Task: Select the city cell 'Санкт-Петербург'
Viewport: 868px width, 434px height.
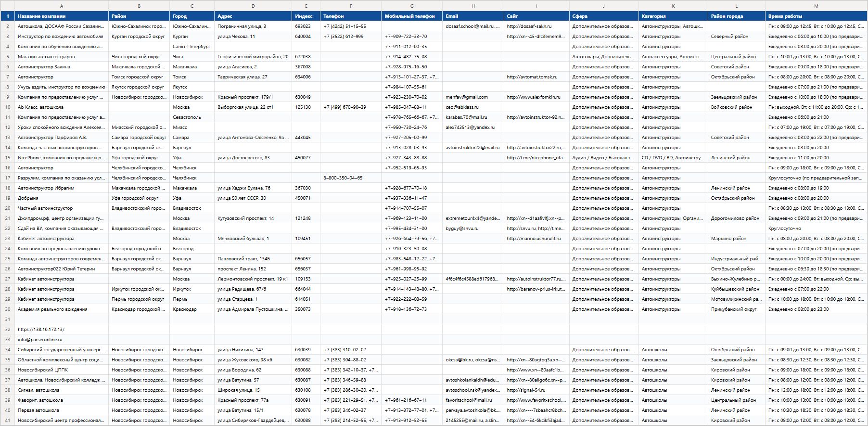Action: tap(192, 47)
